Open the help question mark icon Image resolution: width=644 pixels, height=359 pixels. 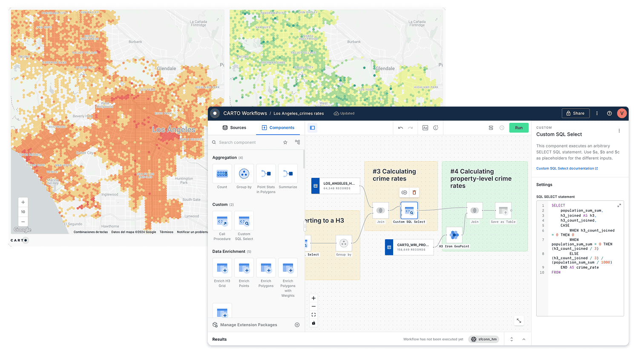(x=609, y=113)
